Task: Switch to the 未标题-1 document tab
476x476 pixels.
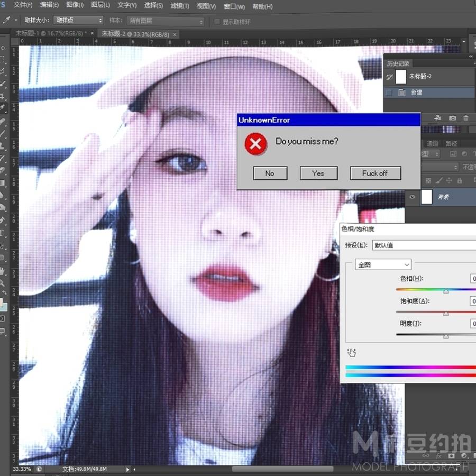Action: [51, 33]
